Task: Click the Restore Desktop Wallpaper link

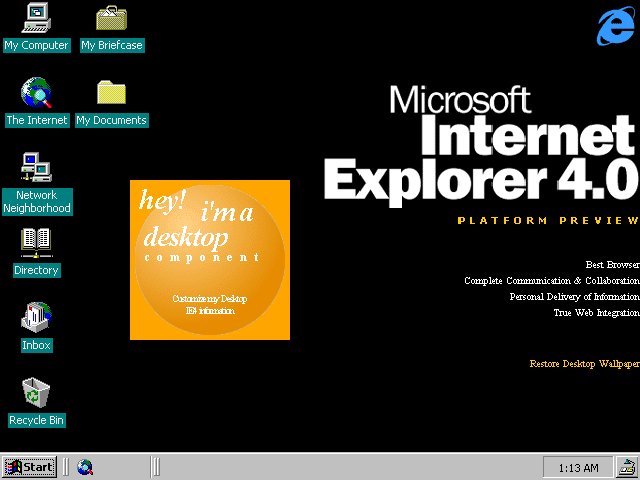Action: click(x=584, y=364)
